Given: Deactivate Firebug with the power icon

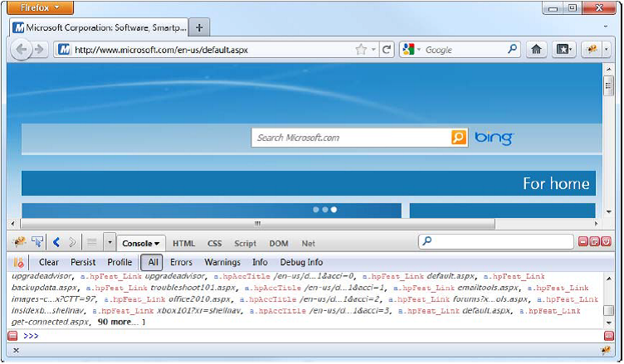Looking at the screenshot, I should (x=606, y=241).
